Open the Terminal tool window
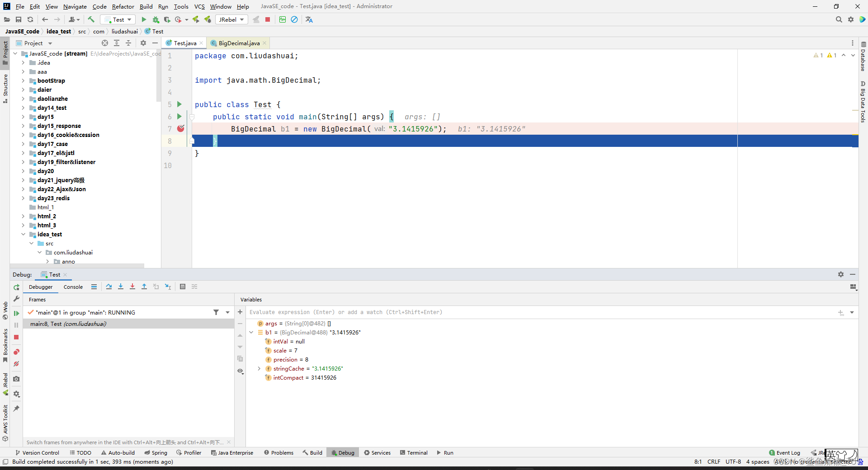 click(414, 452)
